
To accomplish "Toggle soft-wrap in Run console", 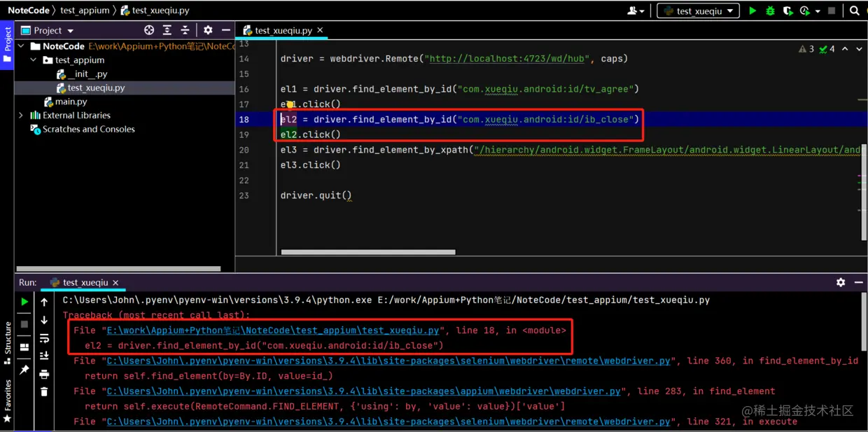I will 44,338.
